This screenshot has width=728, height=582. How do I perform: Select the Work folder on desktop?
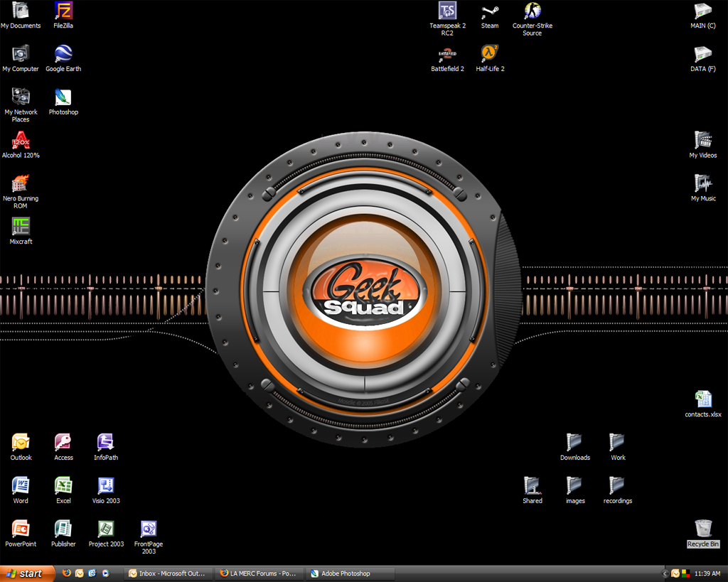pos(618,447)
